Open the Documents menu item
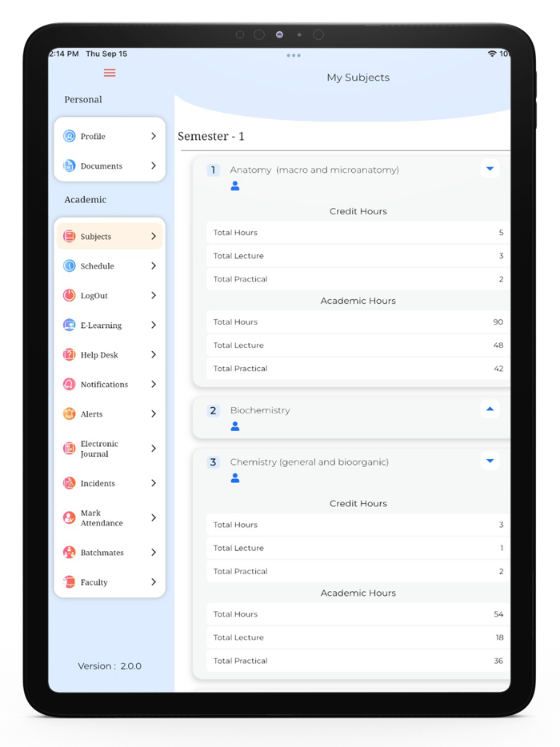 click(x=110, y=166)
